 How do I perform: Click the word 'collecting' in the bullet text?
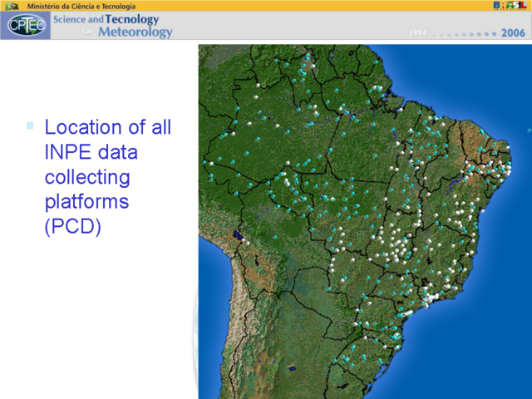pos(87,177)
